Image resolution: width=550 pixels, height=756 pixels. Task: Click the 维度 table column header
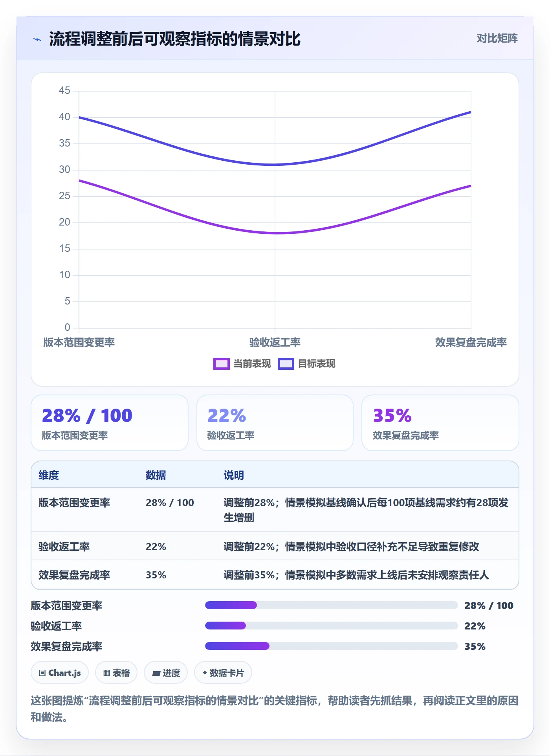click(x=49, y=475)
